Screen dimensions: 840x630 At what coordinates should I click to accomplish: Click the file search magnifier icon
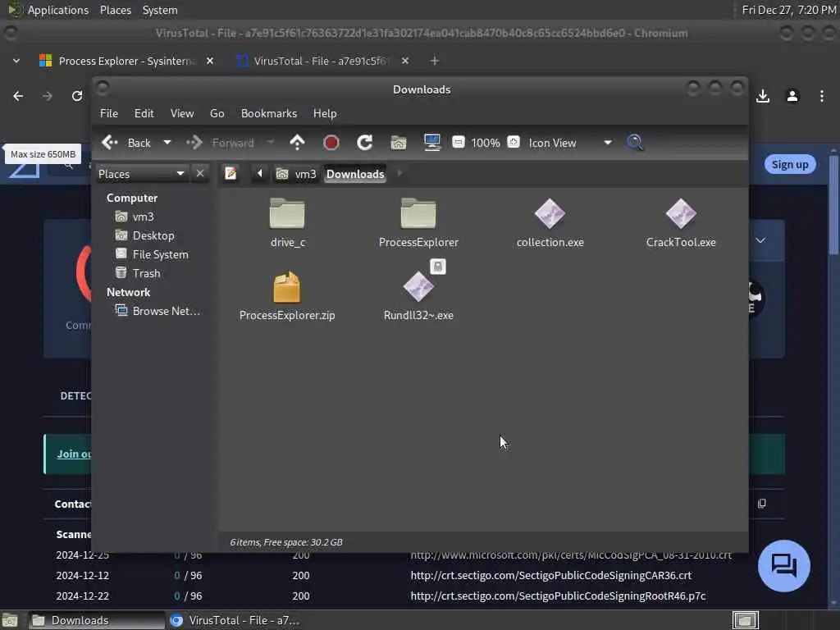(x=635, y=143)
